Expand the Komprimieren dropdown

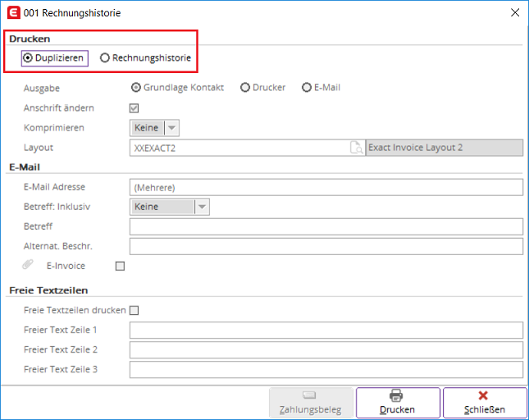[154, 128]
